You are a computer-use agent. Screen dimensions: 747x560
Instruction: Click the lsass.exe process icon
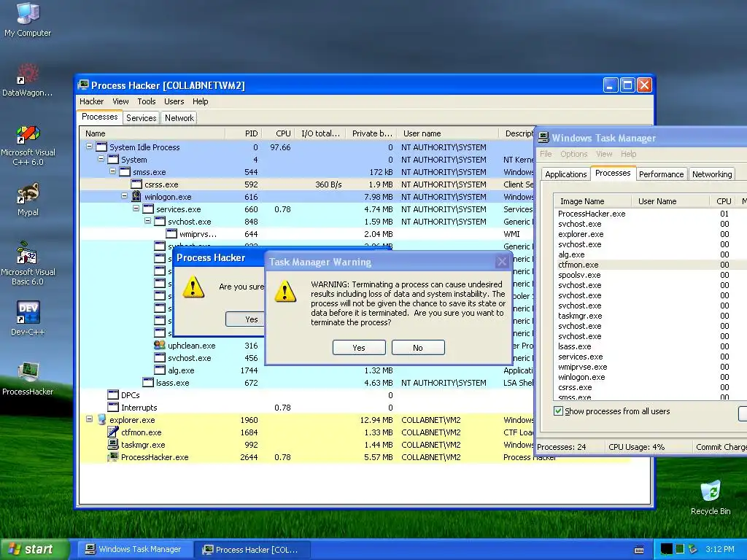coord(148,382)
